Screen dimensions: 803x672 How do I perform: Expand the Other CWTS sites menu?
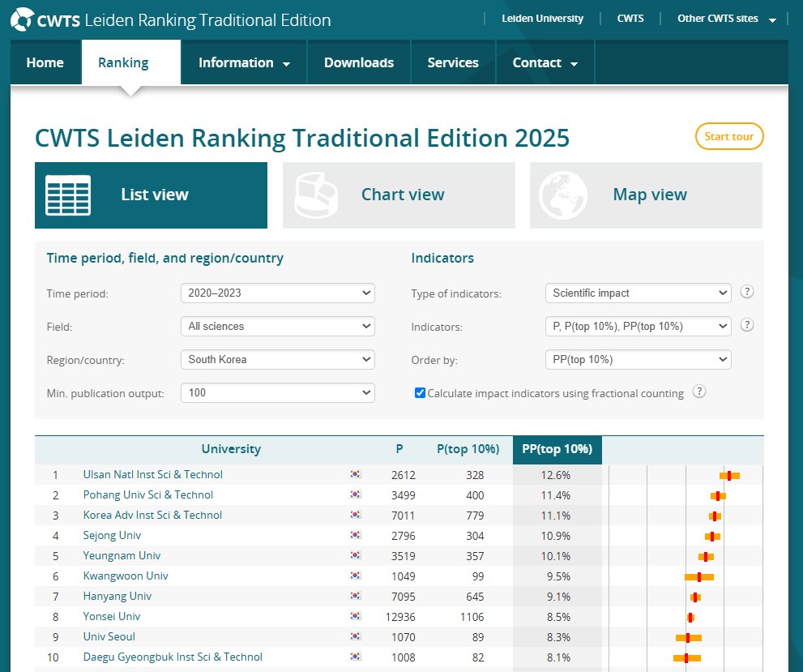click(726, 19)
